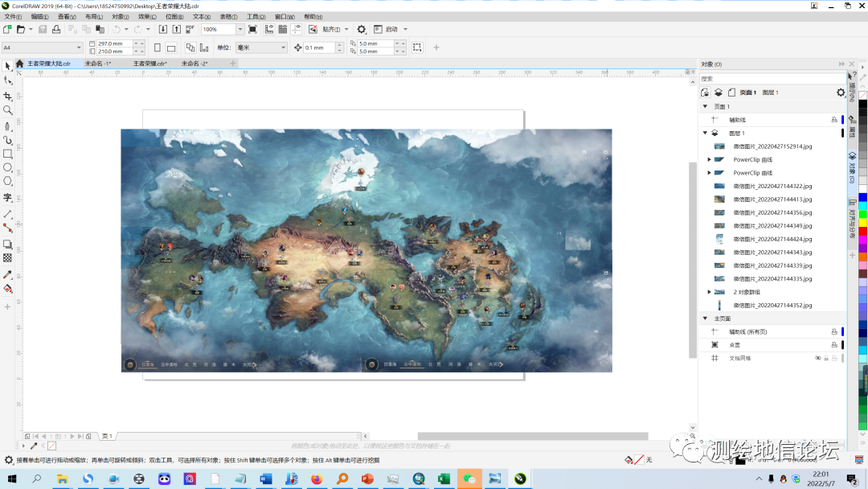Open Options gear in standard toolbar
This screenshot has width=868, height=489.
click(x=362, y=29)
